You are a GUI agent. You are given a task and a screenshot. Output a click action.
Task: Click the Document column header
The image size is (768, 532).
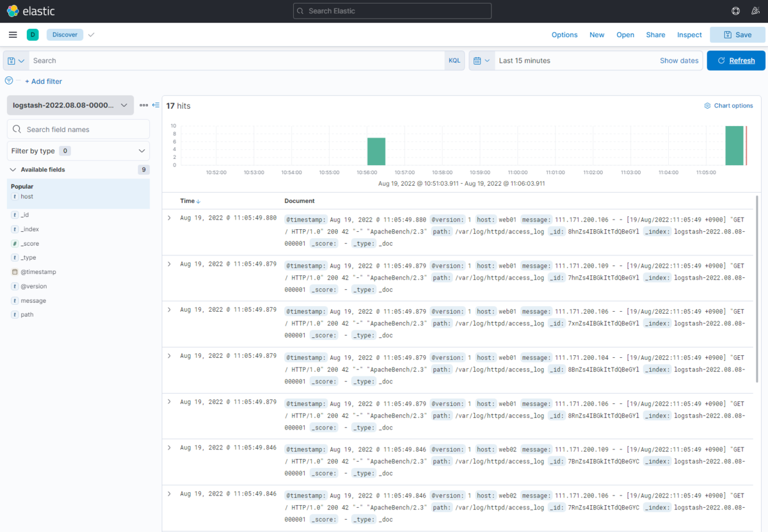pyautogui.click(x=300, y=200)
